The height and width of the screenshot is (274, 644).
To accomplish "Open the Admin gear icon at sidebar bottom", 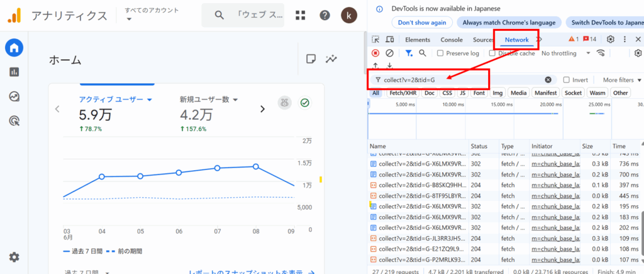I will [14, 257].
